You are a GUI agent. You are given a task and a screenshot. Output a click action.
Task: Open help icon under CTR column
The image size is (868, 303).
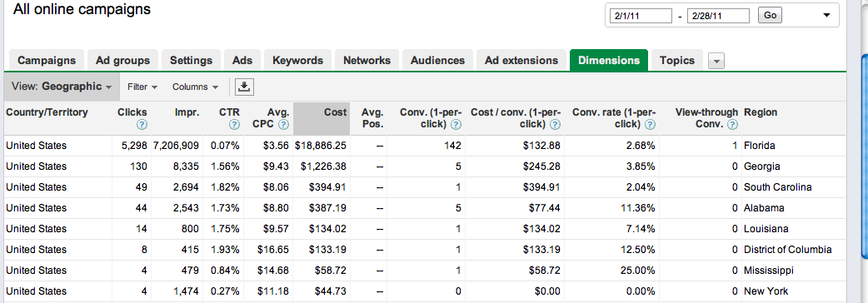coord(235,125)
